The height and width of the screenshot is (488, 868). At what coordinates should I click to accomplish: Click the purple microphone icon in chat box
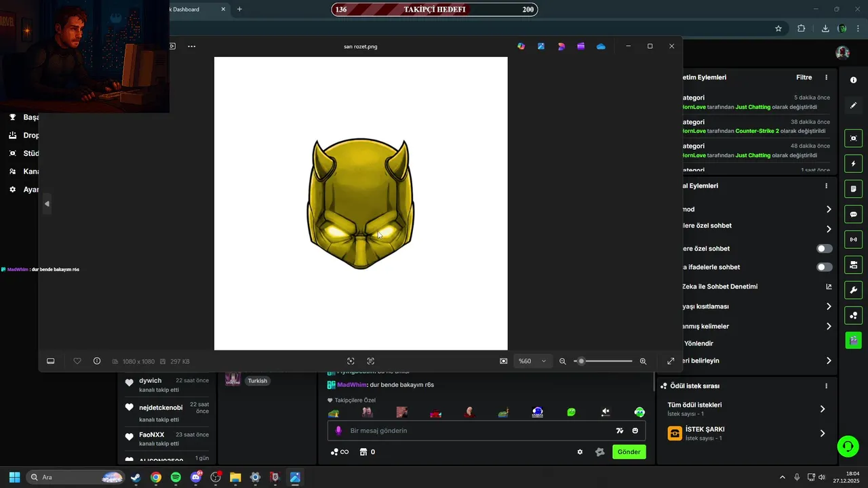click(x=338, y=430)
